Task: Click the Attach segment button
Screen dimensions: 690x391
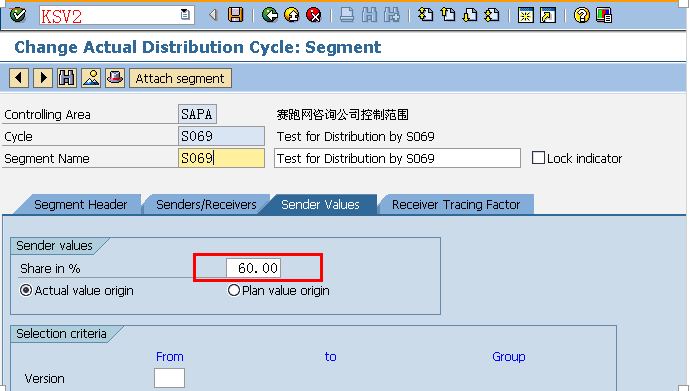Action: [180, 78]
